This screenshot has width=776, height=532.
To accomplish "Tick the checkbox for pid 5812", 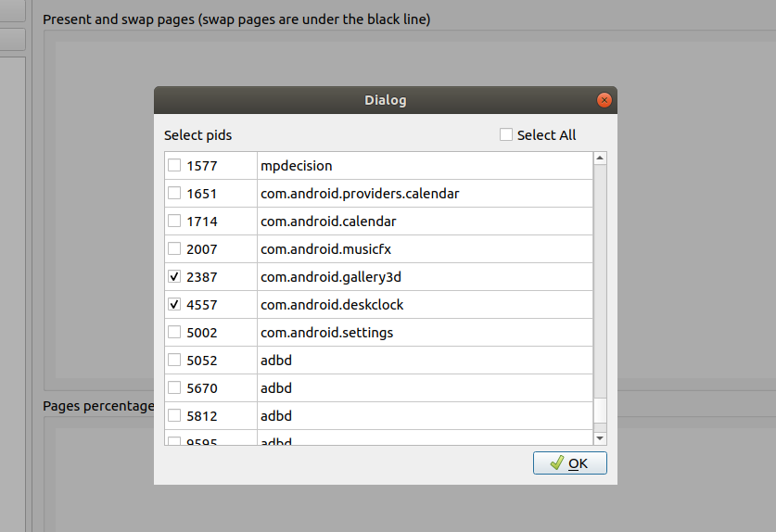I will coord(174,414).
